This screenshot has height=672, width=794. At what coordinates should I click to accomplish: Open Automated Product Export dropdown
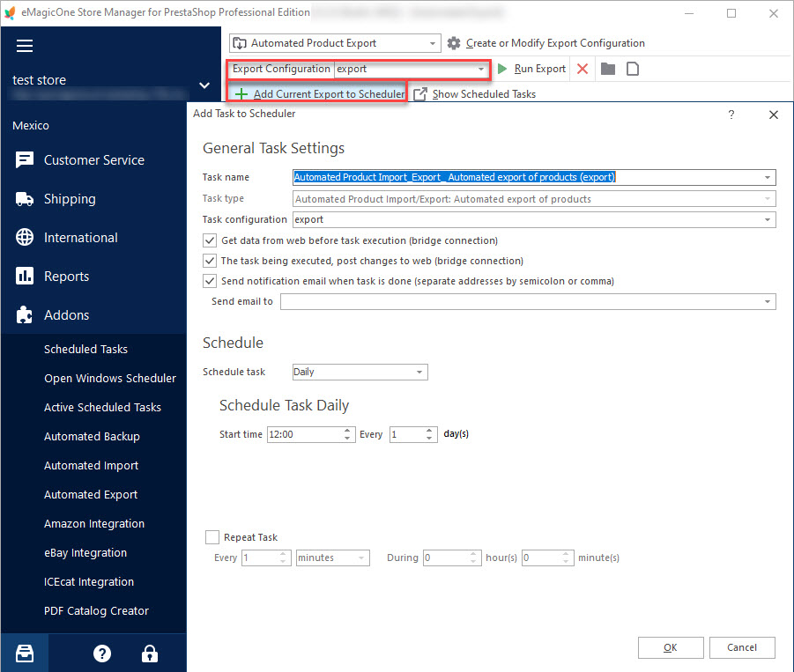coord(433,43)
